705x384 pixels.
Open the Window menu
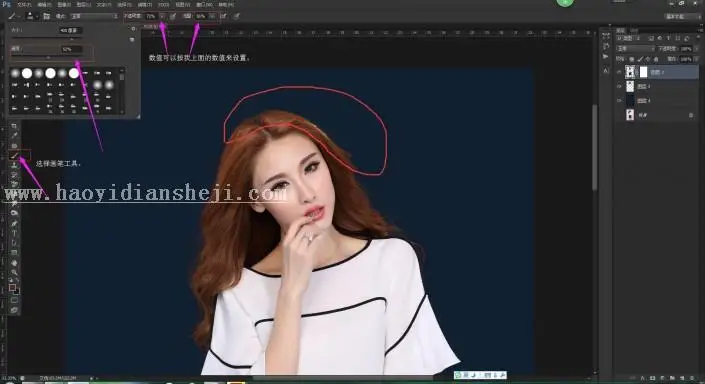click(204, 4)
